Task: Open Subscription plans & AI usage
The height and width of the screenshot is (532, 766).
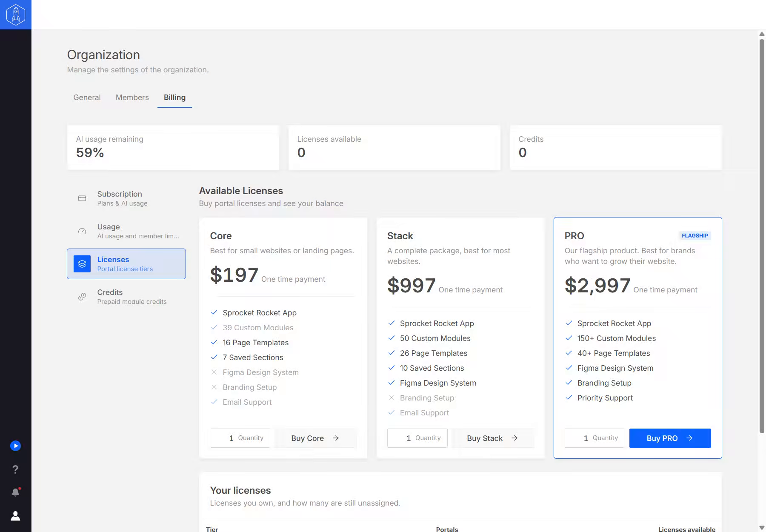Action: point(126,198)
